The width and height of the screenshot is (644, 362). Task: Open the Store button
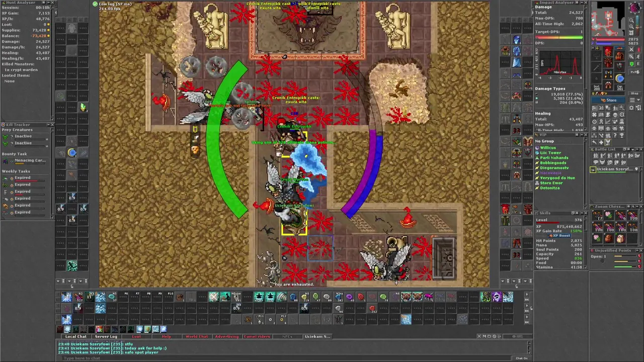(x=608, y=100)
